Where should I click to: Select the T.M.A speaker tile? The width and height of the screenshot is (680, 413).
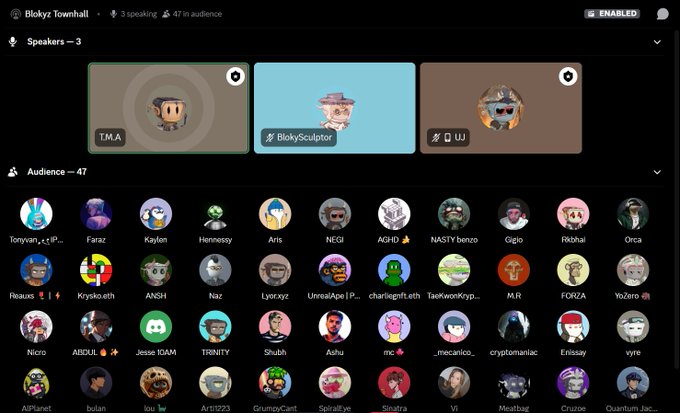[169, 108]
